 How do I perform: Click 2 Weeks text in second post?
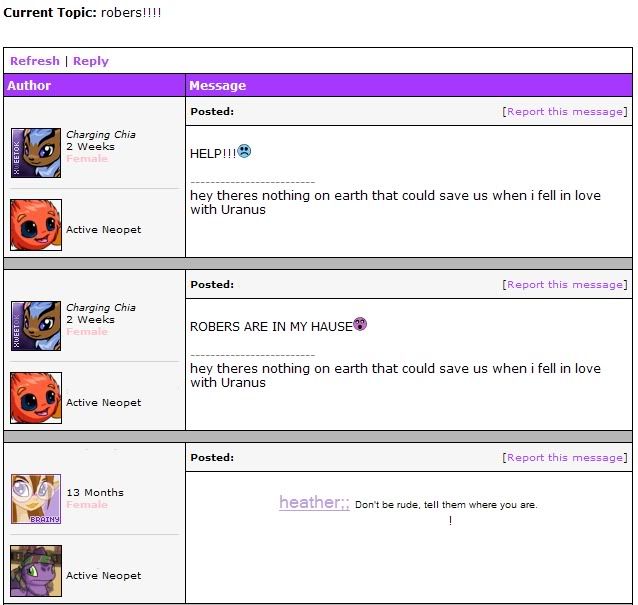click(x=90, y=319)
